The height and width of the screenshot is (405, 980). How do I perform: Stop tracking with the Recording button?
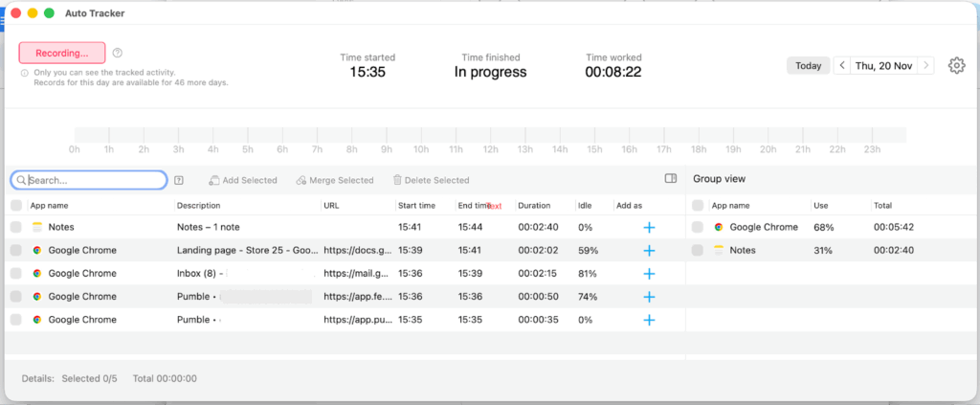pyautogui.click(x=62, y=54)
